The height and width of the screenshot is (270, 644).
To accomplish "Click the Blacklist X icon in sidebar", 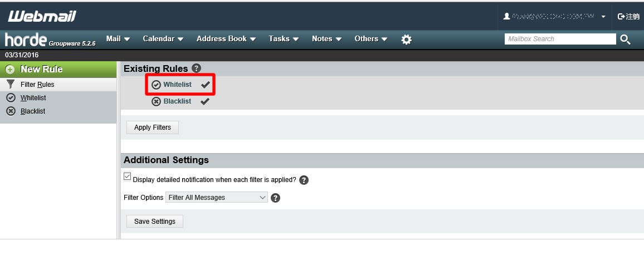I will (10, 111).
